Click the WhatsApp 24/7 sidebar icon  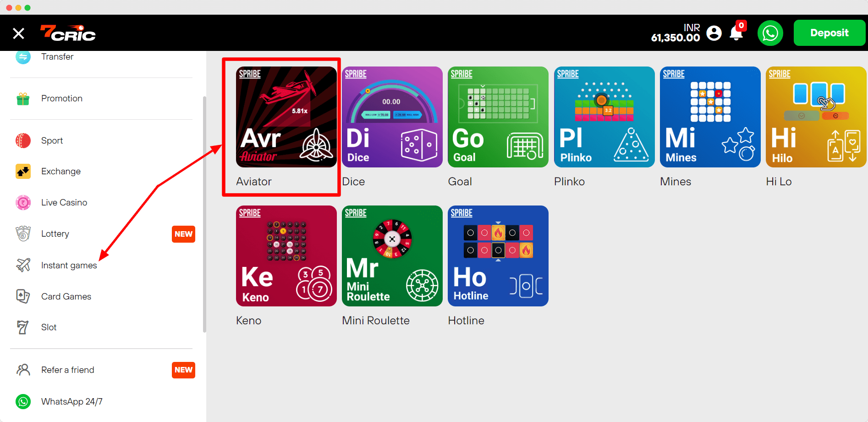click(x=23, y=401)
